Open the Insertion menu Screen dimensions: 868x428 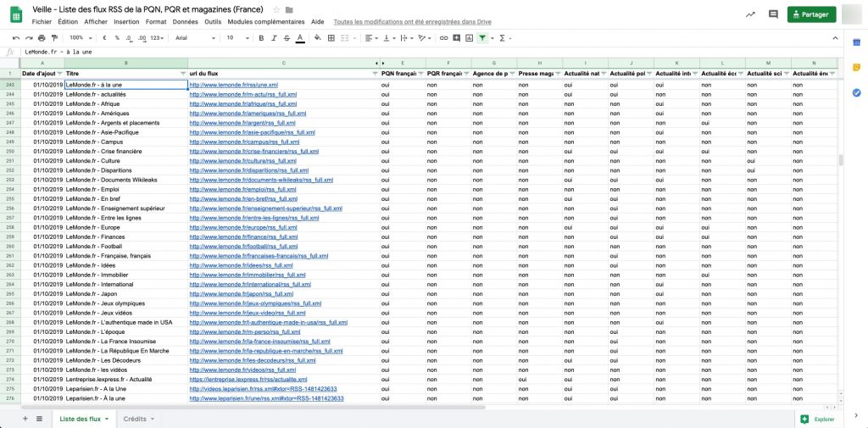tap(126, 22)
